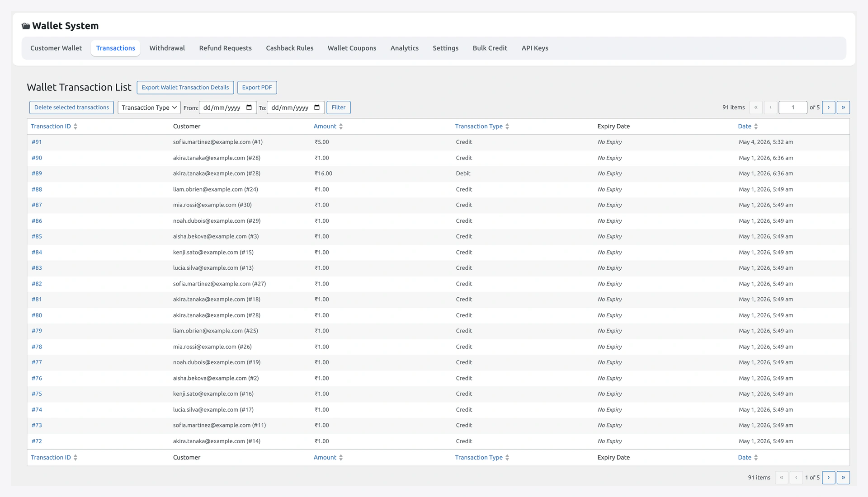Open transaction #75 link

(37, 394)
